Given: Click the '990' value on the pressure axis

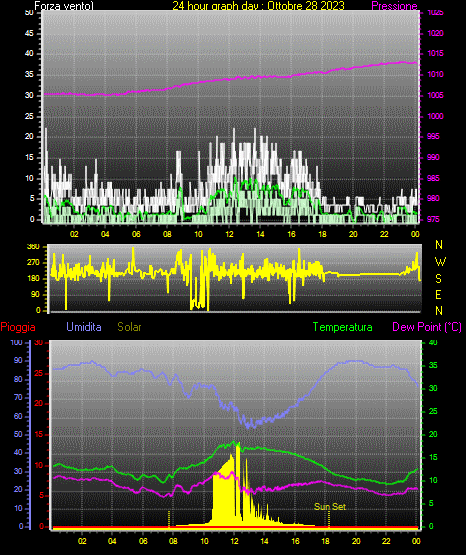Looking at the screenshot, I should 434,157.
